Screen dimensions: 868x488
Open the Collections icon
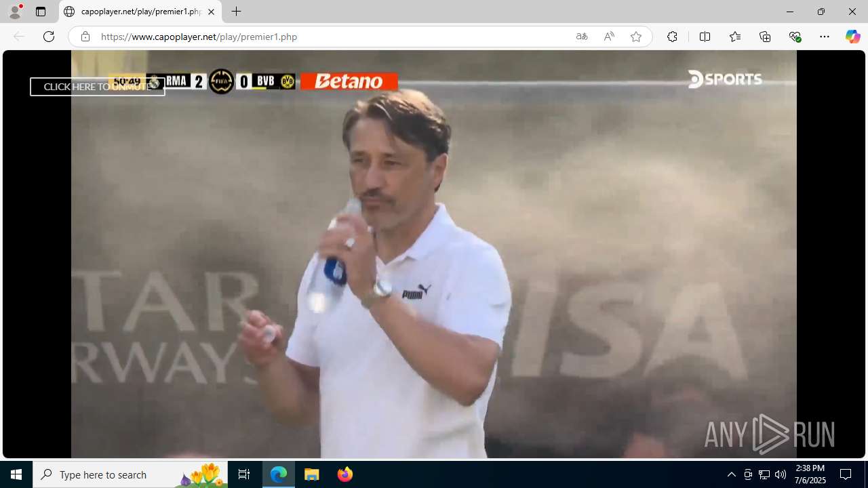pyautogui.click(x=765, y=37)
